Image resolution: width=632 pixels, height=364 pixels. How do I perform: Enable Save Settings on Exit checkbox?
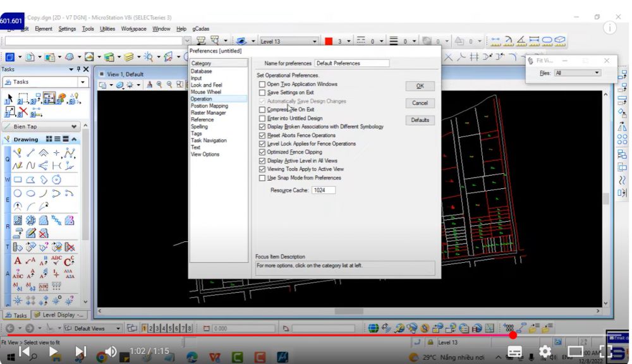tap(262, 93)
